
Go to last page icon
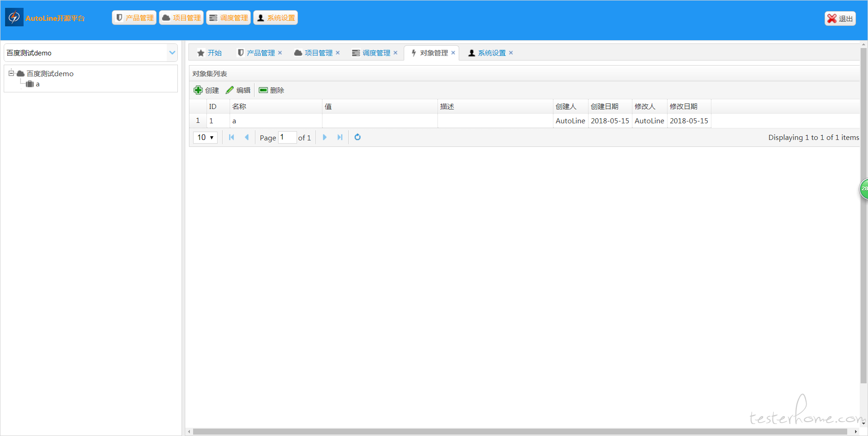click(x=340, y=137)
